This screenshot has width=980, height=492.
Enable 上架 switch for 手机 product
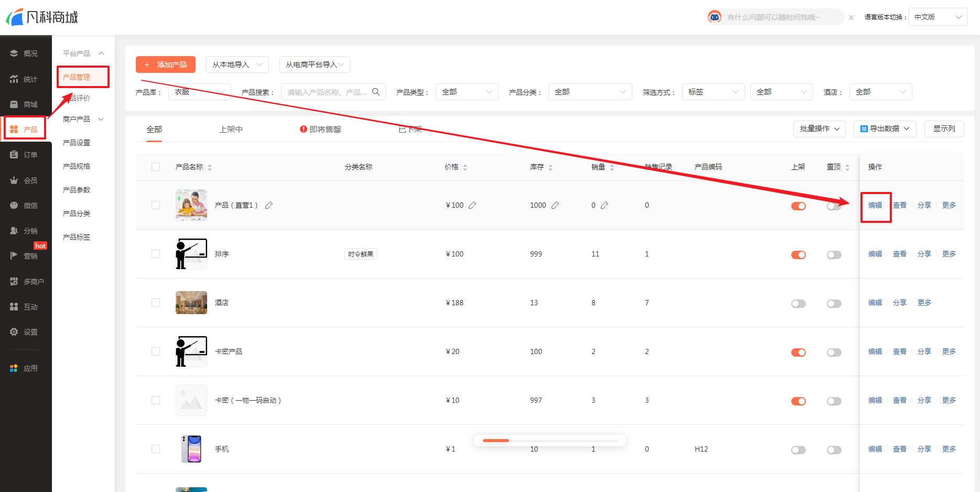[799, 450]
